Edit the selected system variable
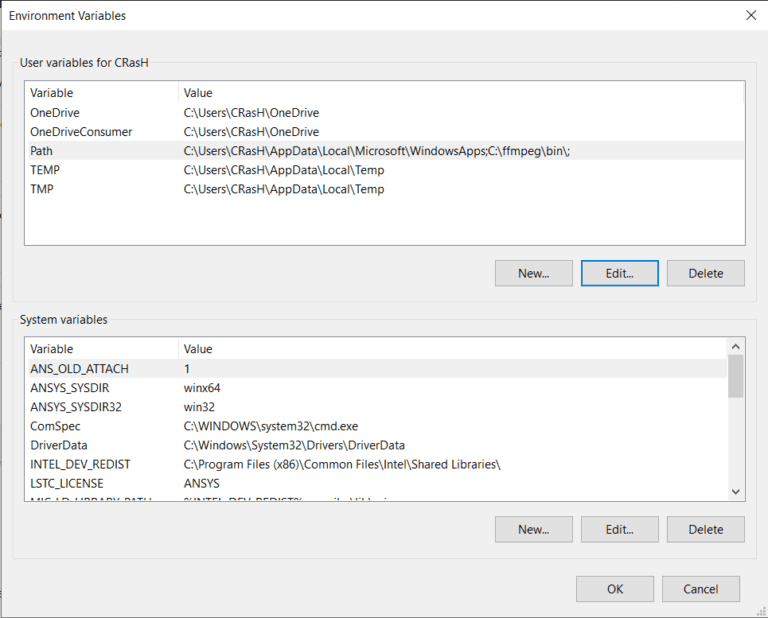The height and width of the screenshot is (618, 768). [x=619, y=529]
